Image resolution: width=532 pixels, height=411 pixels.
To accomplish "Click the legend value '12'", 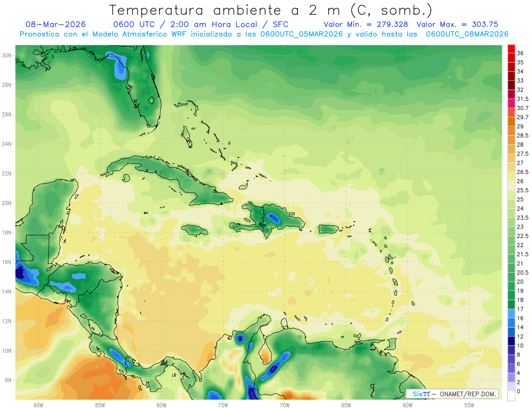I will (520, 337).
